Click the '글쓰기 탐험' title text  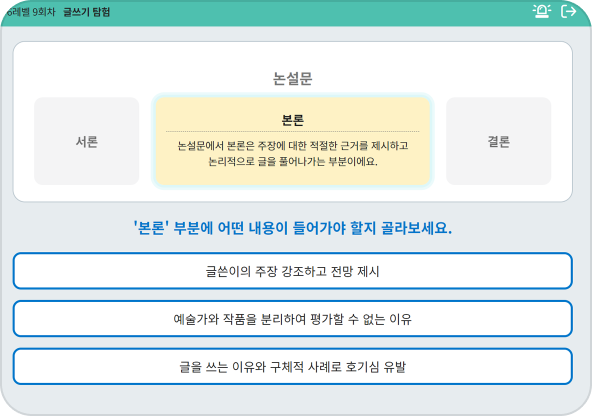86,12
